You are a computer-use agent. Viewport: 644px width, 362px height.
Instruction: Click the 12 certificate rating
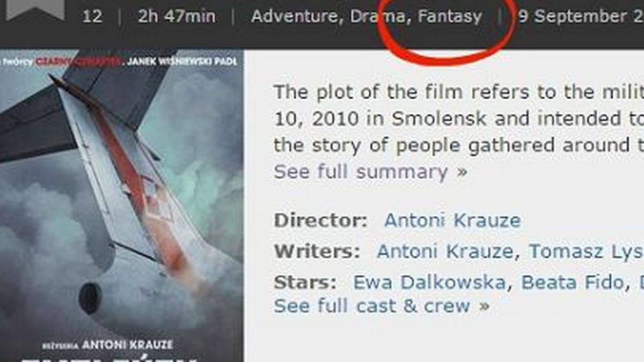tap(92, 17)
